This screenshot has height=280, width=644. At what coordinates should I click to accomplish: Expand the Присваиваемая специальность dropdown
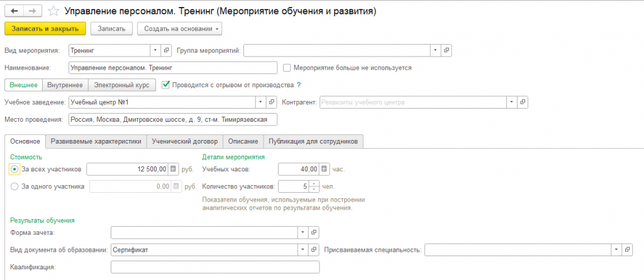pos(616,249)
